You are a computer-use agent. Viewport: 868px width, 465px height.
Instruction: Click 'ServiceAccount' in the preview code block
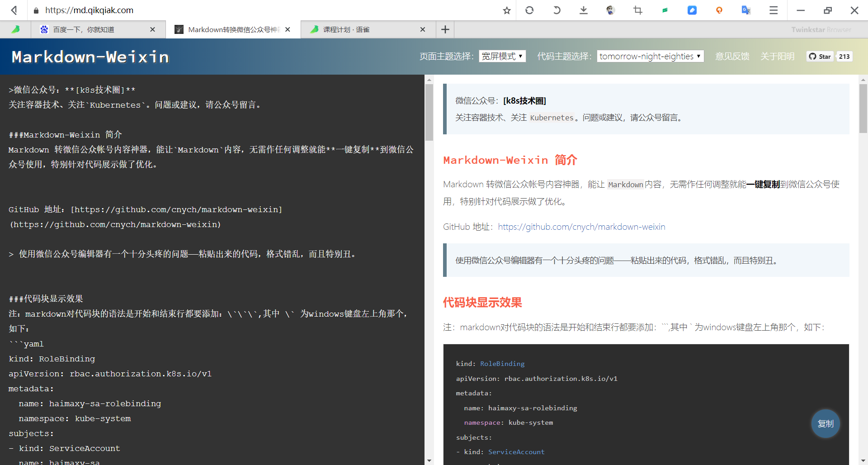pos(516,452)
